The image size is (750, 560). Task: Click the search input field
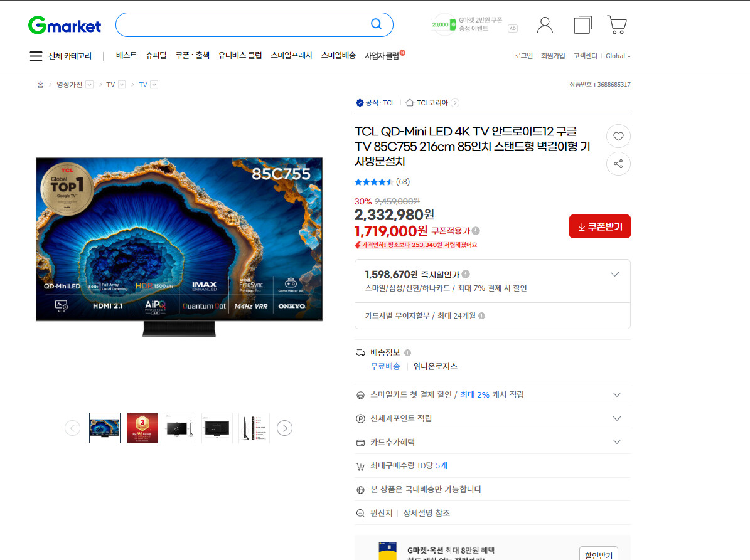[243, 25]
